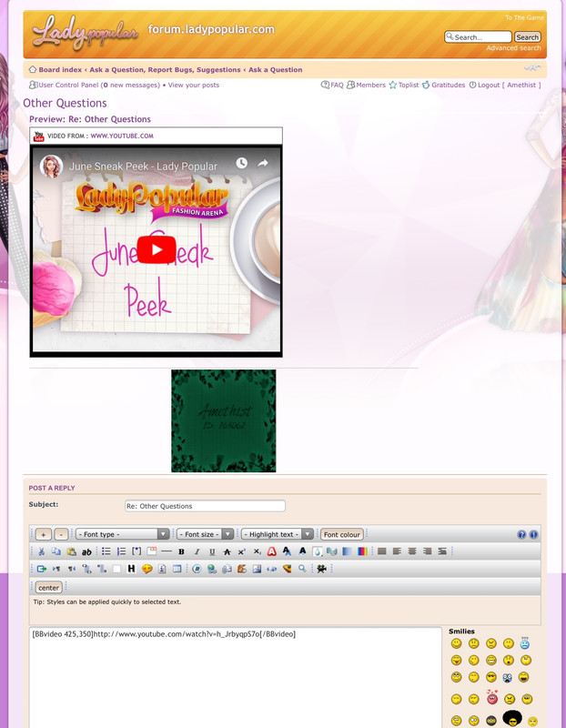The height and width of the screenshot is (728, 566).
Task: Apply underline formatting U icon
Action: [x=212, y=551]
